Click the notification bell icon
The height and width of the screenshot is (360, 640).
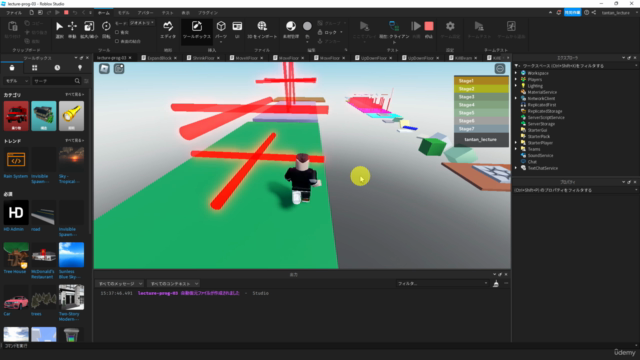point(558,13)
